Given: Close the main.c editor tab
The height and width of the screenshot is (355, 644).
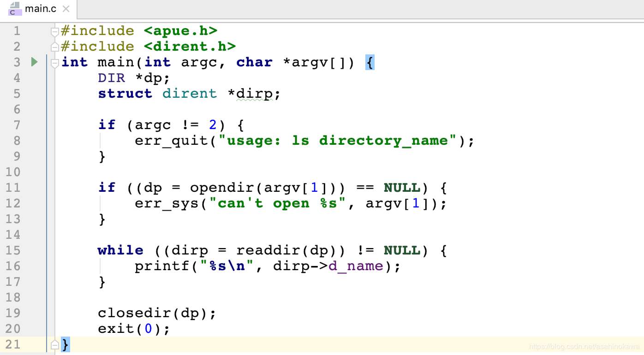Looking at the screenshot, I should coord(66,9).
